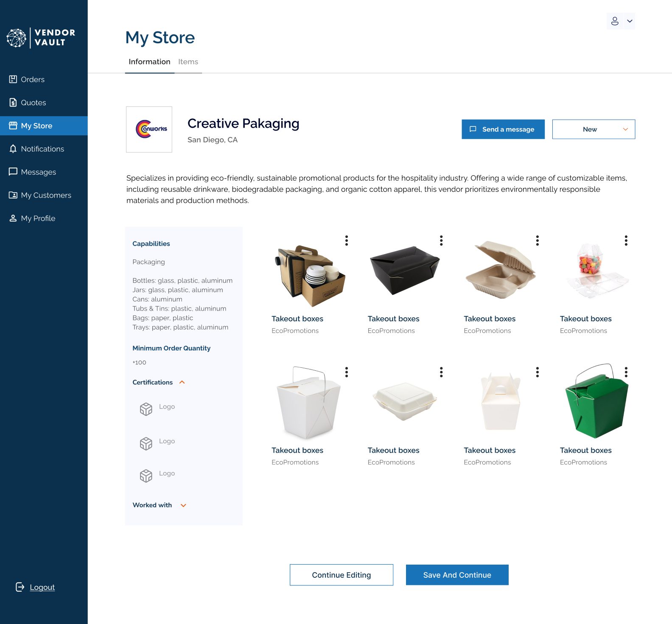Click the clear candy box image

(x=597, y=271)
